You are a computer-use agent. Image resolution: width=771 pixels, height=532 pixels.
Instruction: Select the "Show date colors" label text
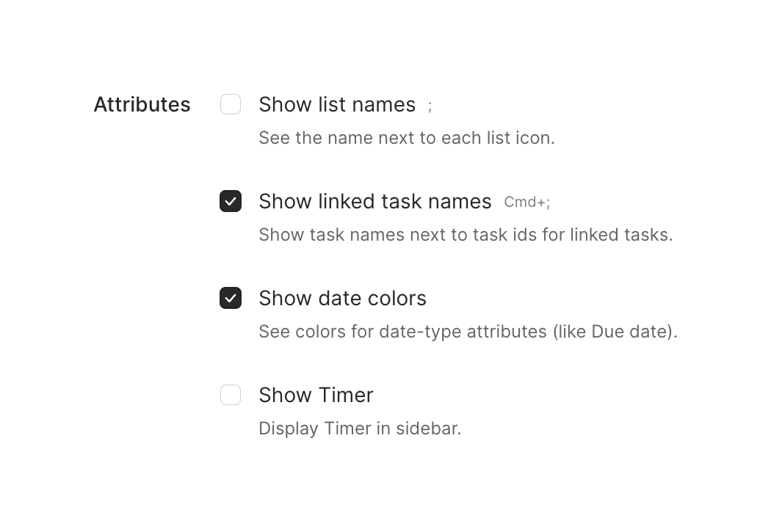pyautogui.click(x=342, y=298)
